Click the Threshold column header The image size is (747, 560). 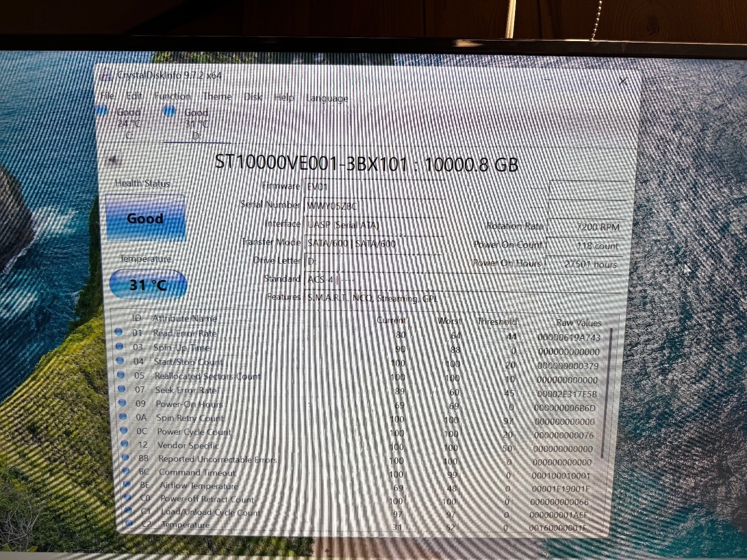point(497,322)
